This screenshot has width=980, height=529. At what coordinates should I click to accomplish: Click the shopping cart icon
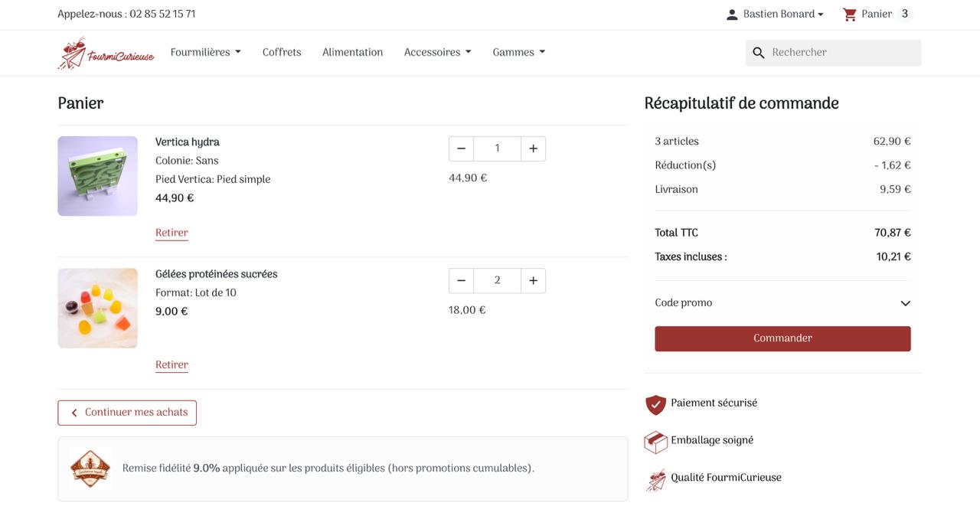pyautogui.click(x=850, y=15)
